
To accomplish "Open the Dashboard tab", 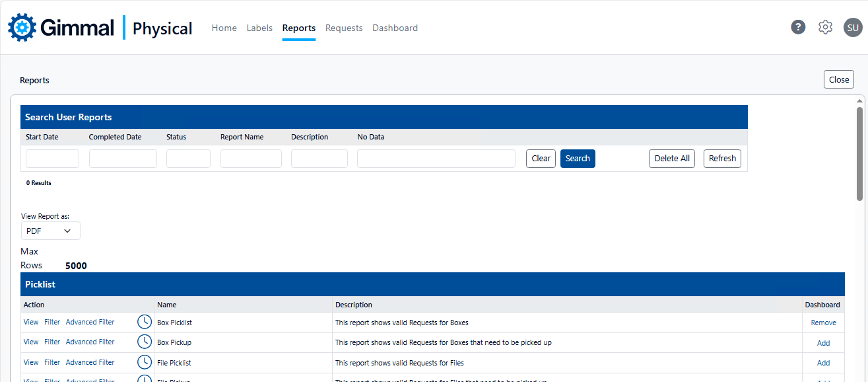I will pyautogui.click(x=395, y=28).
